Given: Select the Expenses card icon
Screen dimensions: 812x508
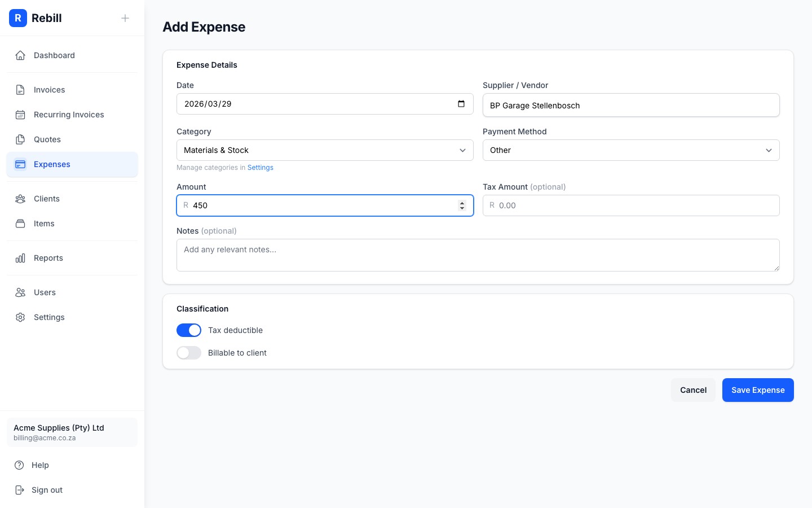Looking at the screenshot, I should click(20, 164).
